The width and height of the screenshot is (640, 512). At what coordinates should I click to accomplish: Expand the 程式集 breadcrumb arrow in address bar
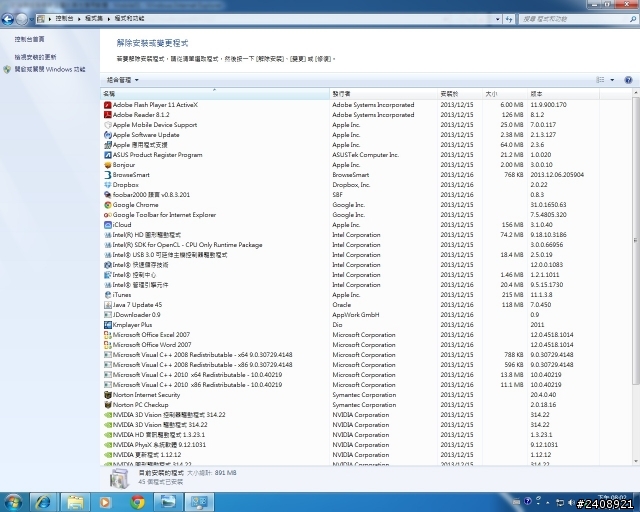tap(108, 19)
